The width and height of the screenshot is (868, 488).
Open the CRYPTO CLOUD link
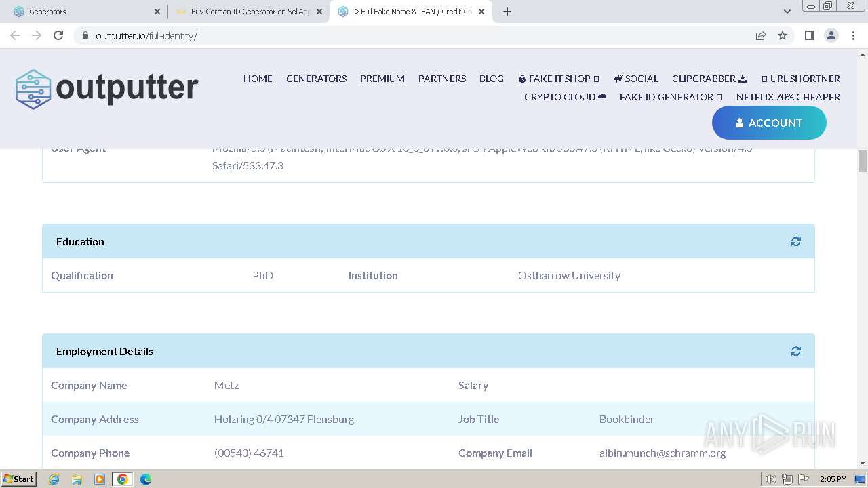tap(565, 97)
